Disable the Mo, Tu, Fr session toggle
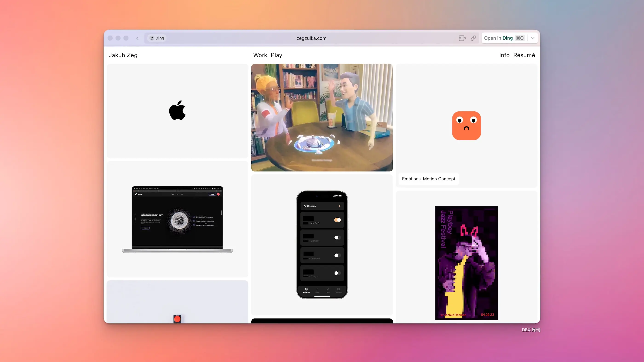 (x=337, y=220)
